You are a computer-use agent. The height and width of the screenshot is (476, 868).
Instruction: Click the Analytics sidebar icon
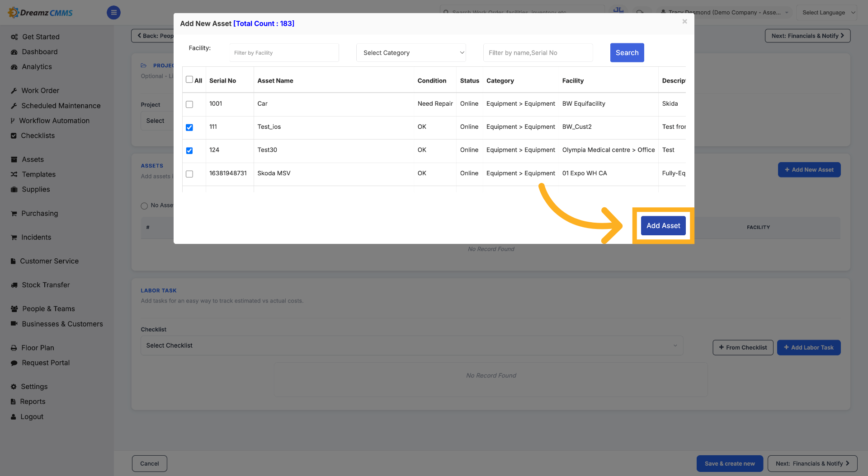14,67
